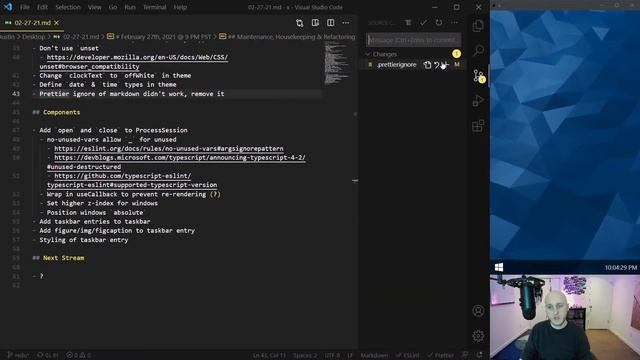Image resolution: width=640 pixels, height=360 pixels.
Task: Open the Help menu
Action: [180, 7]
